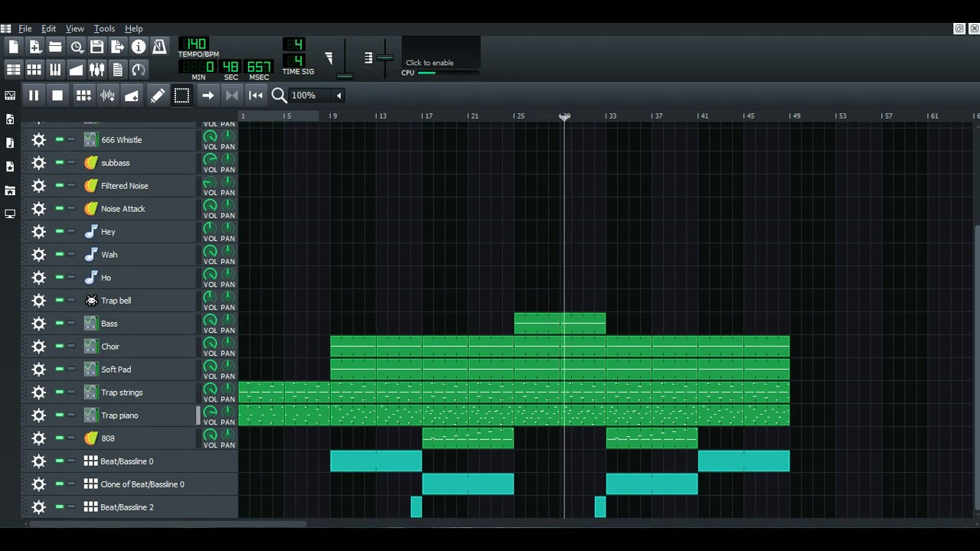Toggle auto-scrolling arrow button
The image size is (980, 551).
click(x=207, y=96)
